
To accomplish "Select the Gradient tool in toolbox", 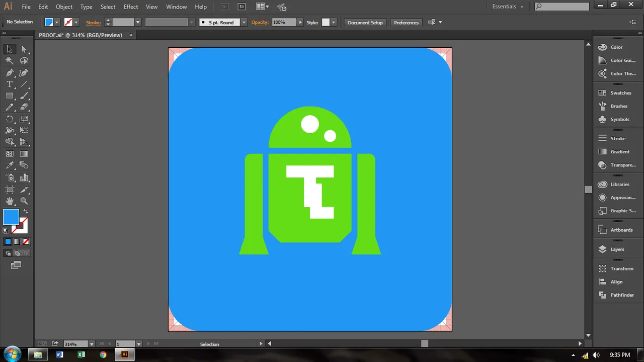I will [24, 154].
